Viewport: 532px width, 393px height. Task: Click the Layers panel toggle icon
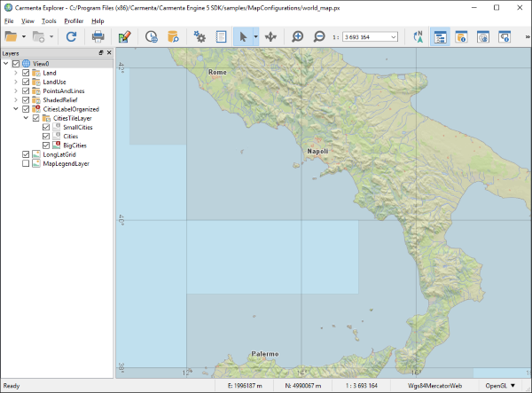pos(439,37)
